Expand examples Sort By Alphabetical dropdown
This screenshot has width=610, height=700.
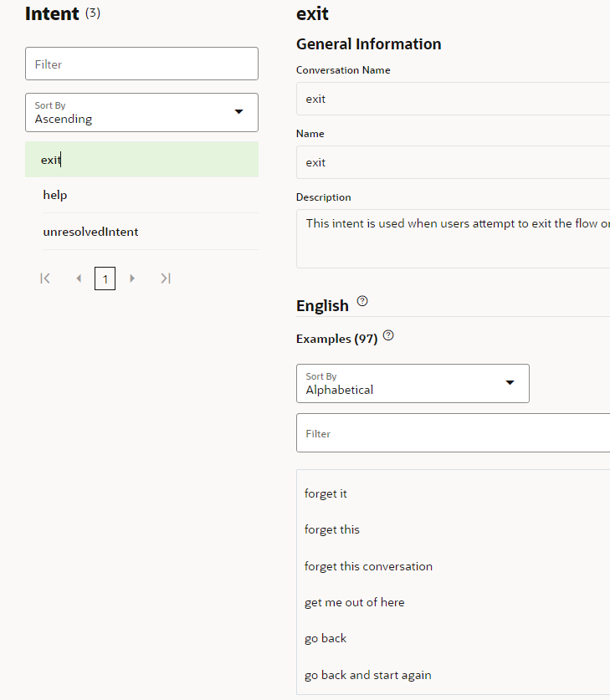413,383
